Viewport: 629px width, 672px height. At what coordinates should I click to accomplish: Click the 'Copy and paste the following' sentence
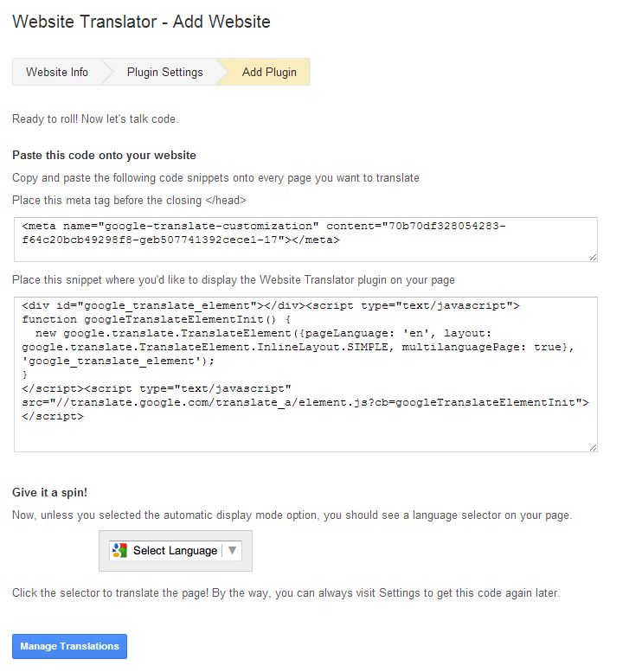coord(215,178)
